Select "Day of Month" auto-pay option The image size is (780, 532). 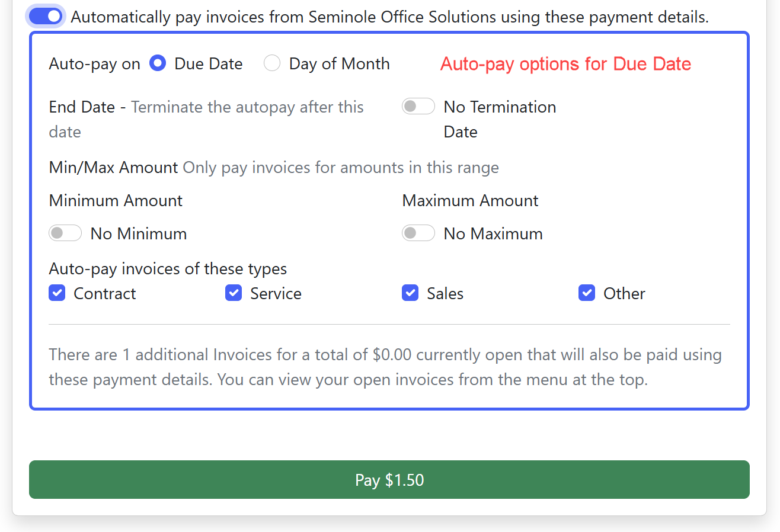(271, 63)
